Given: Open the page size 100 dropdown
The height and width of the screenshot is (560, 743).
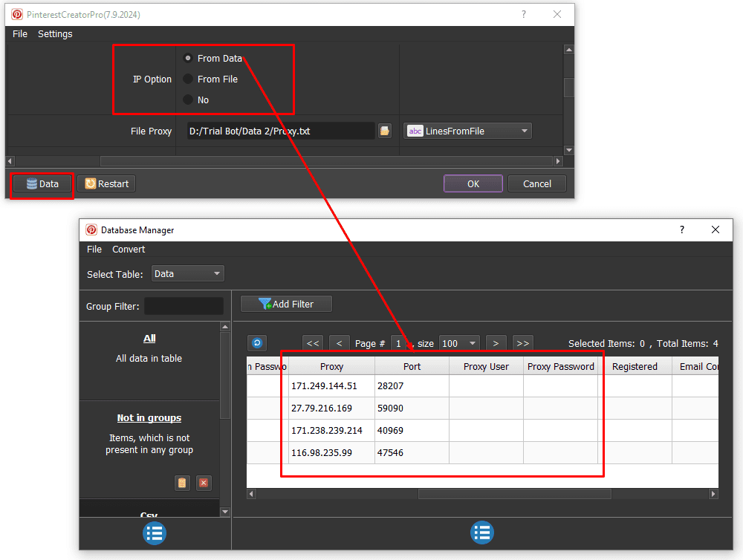Looking at the screenshot, I should (x=459, y=343).
